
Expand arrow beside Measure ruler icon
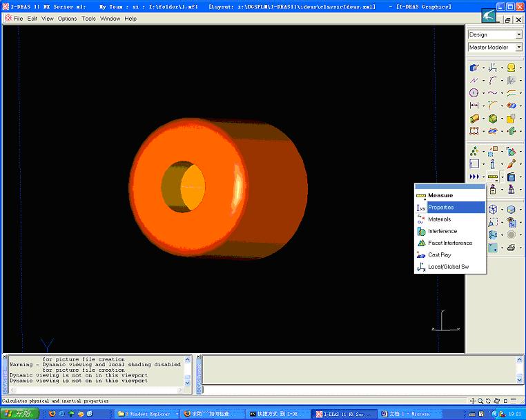(502, 177)
